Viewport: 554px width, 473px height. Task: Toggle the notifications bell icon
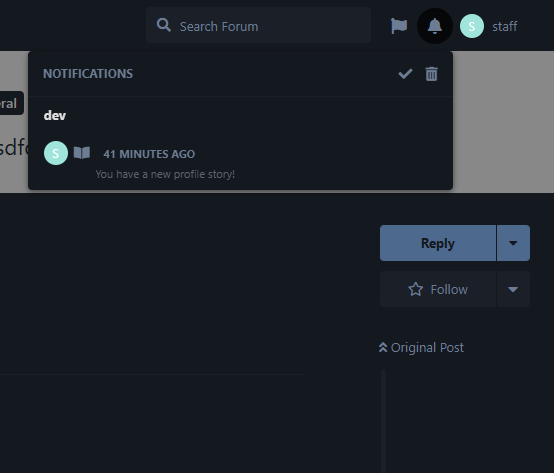(x=435, y=26)
